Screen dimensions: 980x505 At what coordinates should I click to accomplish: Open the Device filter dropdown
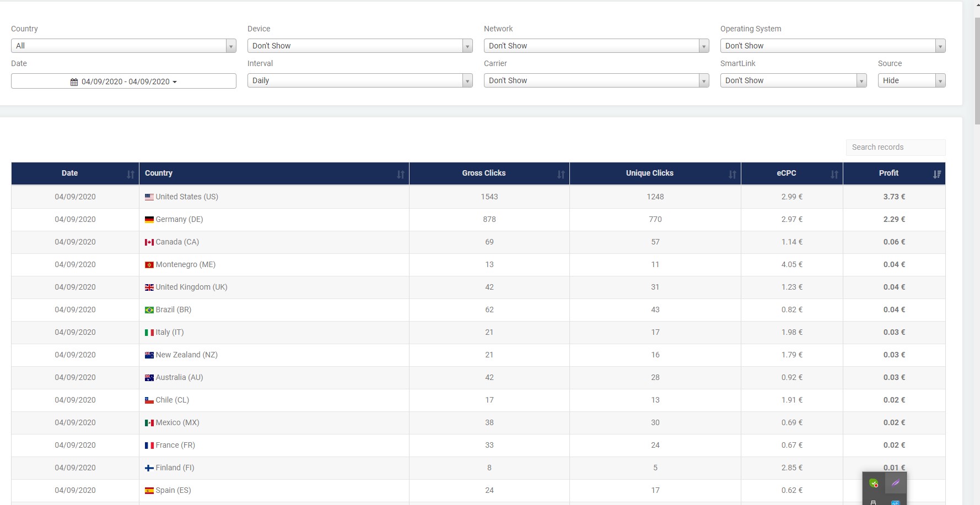pos(360,46)
